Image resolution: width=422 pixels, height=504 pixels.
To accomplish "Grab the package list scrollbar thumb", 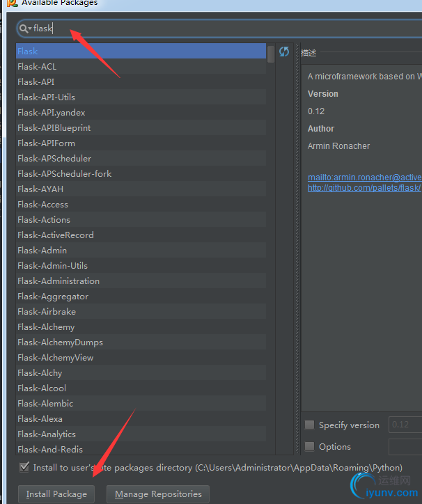I will tap(271, 54).
